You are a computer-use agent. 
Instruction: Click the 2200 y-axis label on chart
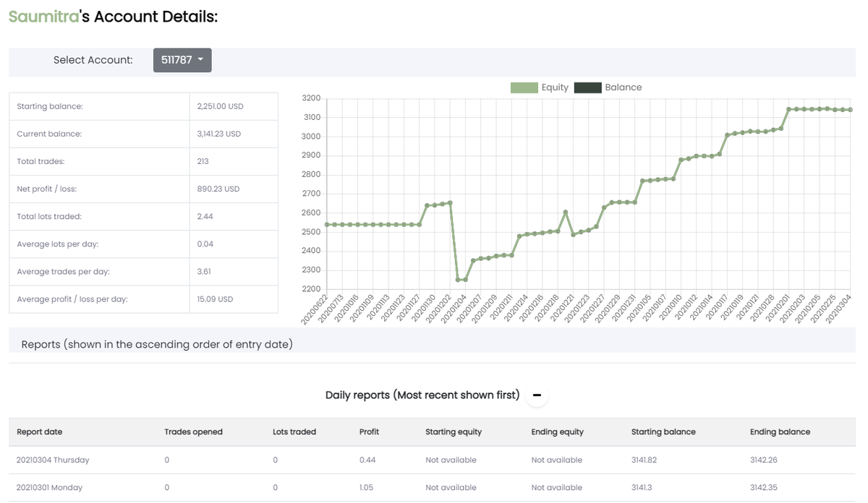point(311,289)
